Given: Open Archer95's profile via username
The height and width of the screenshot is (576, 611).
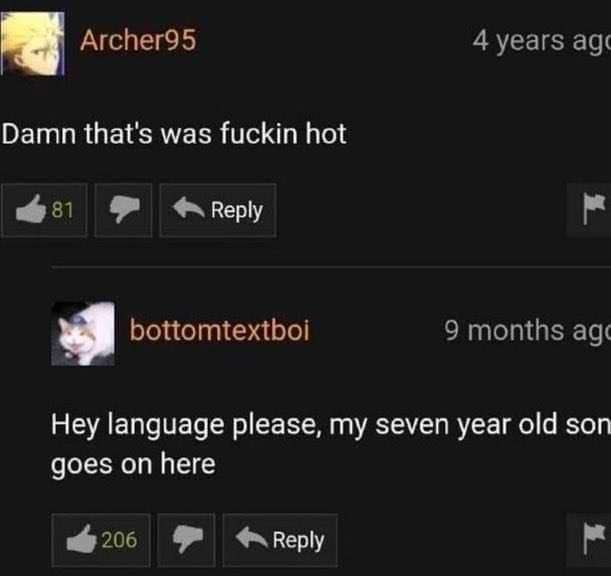Looking at the screenshot, I should point(138,40).
